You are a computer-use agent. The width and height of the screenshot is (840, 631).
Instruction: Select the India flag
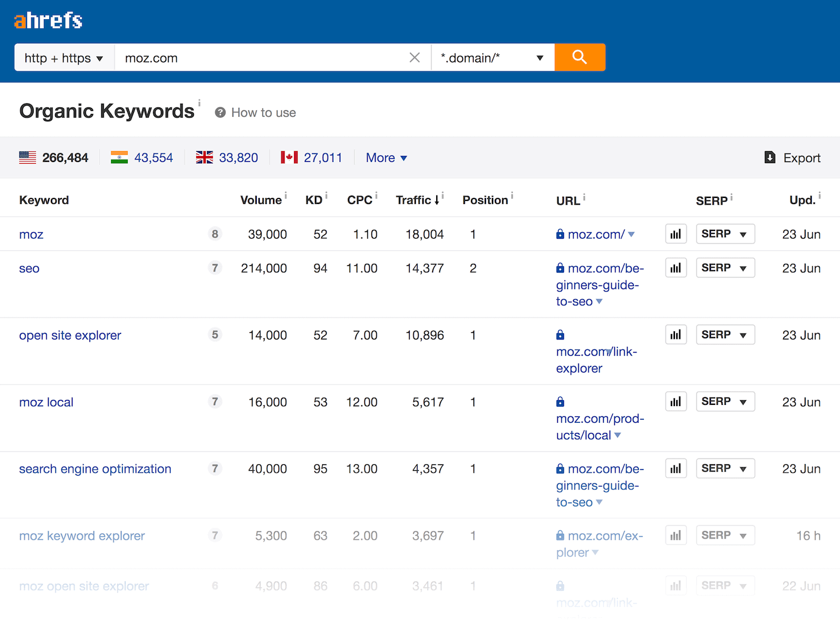(119, 157)
